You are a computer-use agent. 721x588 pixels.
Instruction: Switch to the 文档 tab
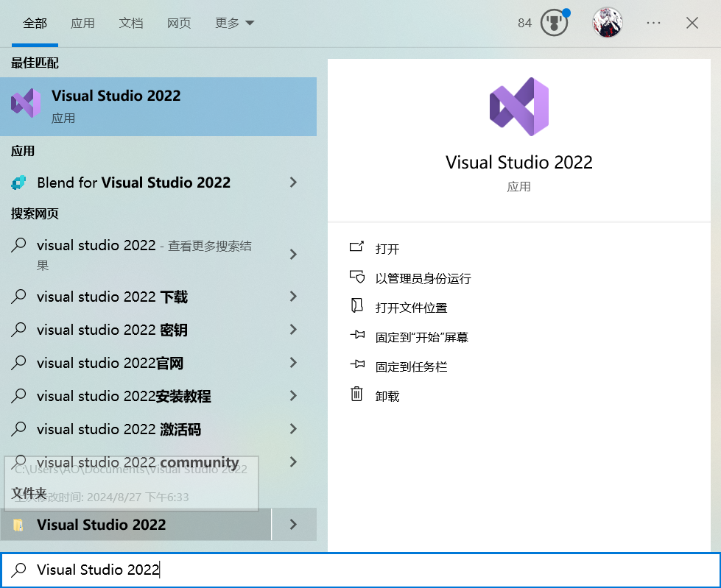pyautogui.click(x=131, y=23)
